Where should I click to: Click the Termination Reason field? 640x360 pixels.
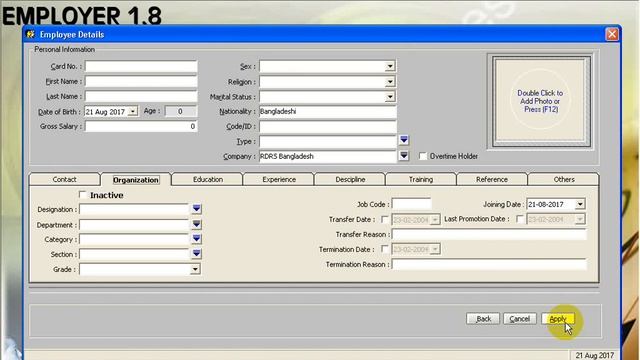pos(489,264)
